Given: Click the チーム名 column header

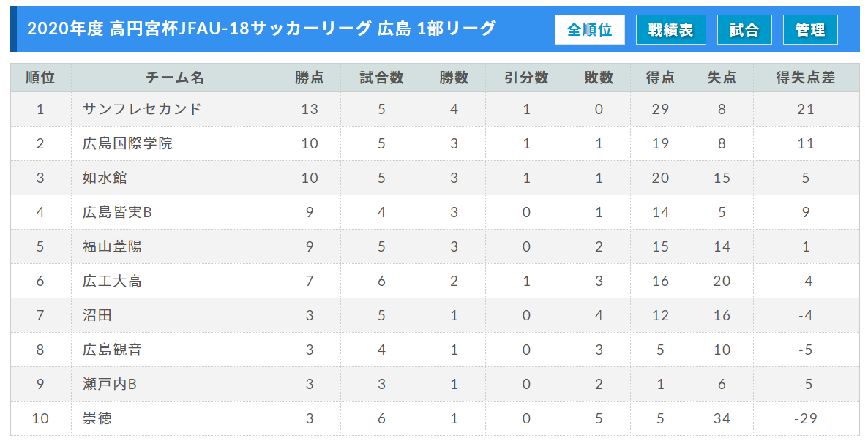Looking at the screenshot, I should (176, 78).
